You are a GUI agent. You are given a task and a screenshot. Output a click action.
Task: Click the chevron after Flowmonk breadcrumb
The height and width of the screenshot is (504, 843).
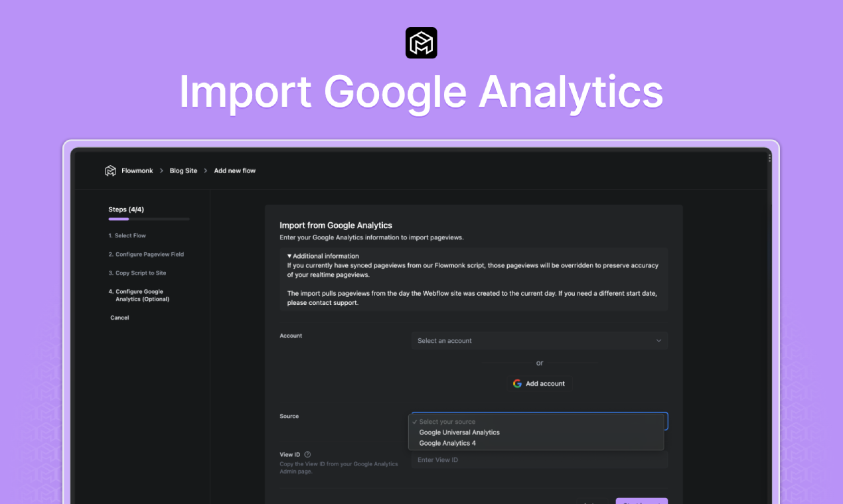(x=161, y=171)
